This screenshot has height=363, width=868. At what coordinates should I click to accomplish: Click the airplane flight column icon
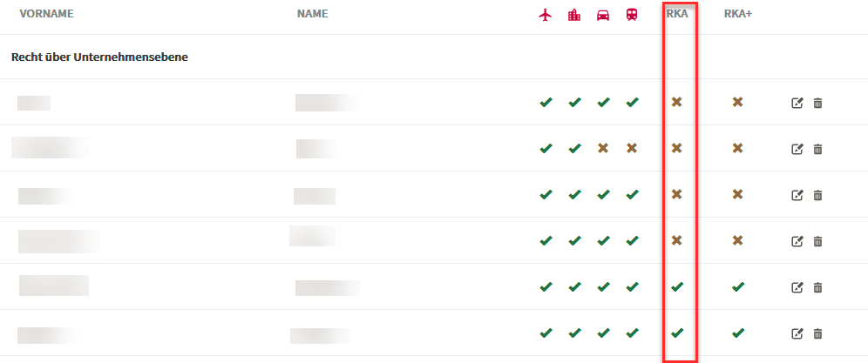point(546,15)
